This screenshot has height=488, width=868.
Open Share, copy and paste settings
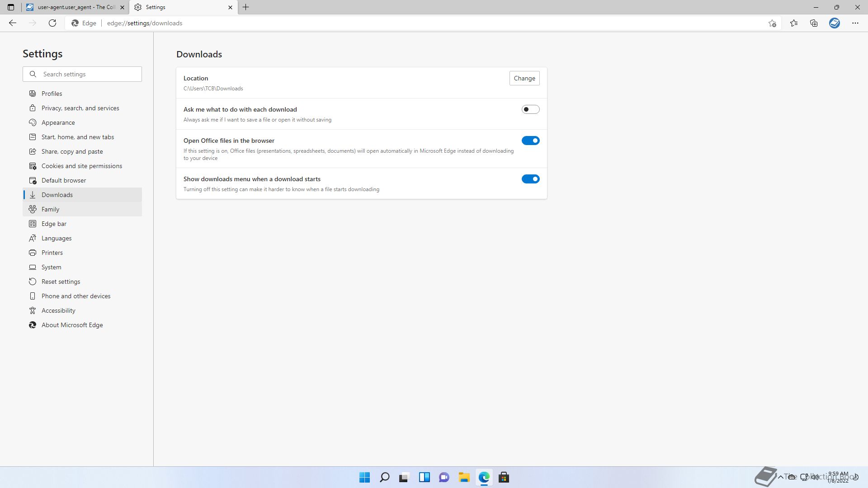click(82, 151)
